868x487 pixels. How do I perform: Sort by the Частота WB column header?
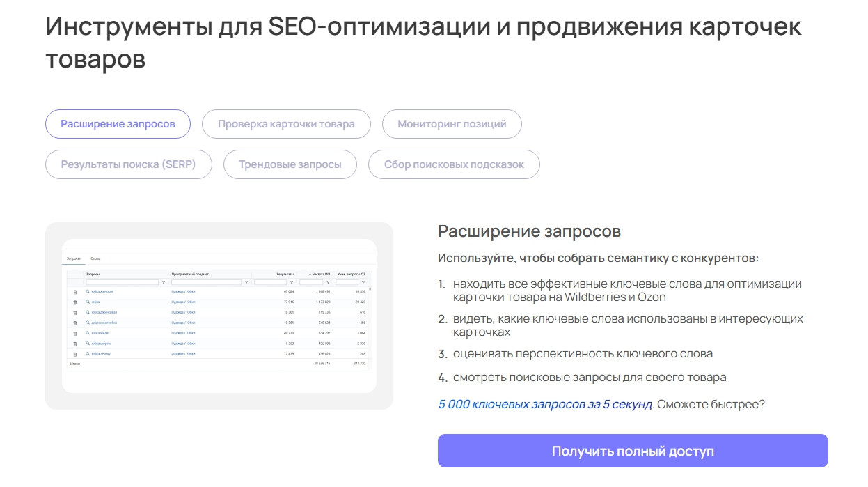[320, 274]
